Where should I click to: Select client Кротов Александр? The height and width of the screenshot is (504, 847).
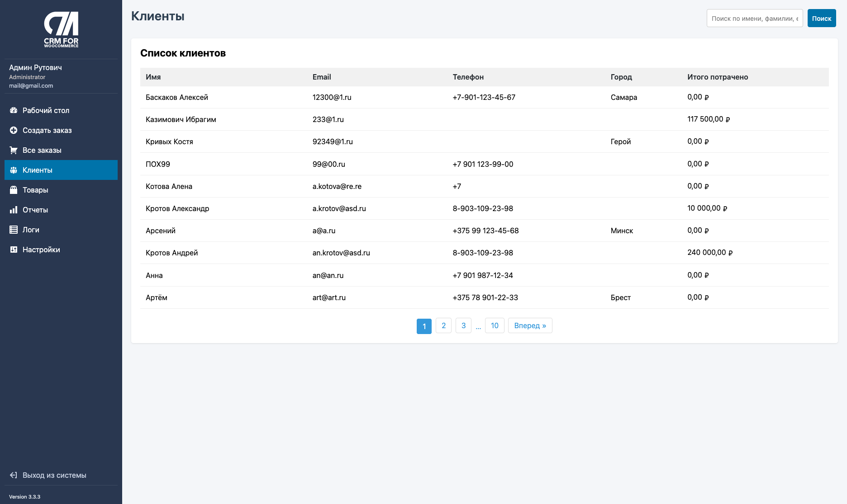177,208
